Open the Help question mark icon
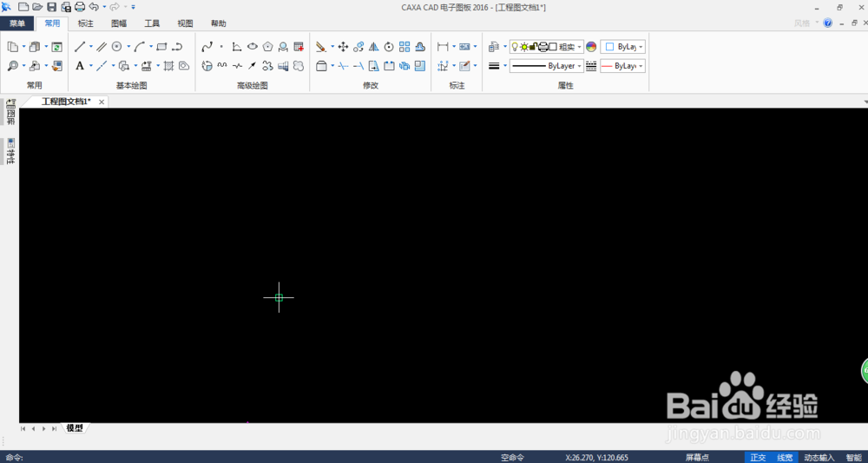This screenshot has height=463, width=868. 828,23
